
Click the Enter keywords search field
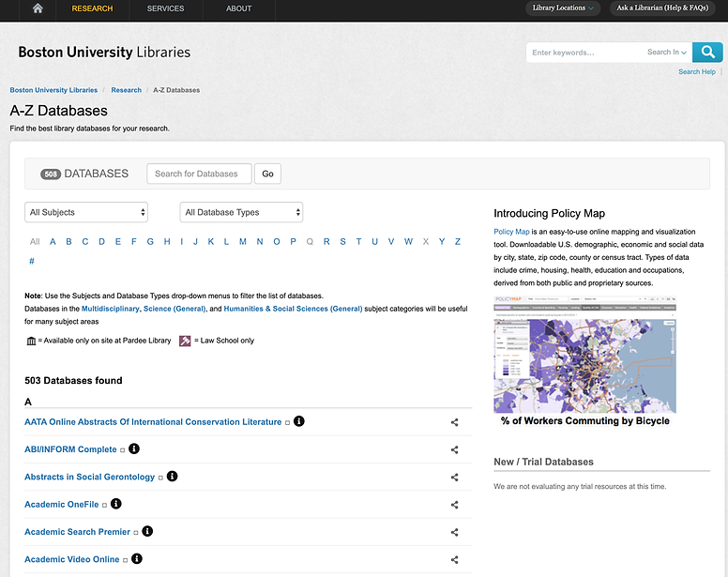(x=585, y=52)
